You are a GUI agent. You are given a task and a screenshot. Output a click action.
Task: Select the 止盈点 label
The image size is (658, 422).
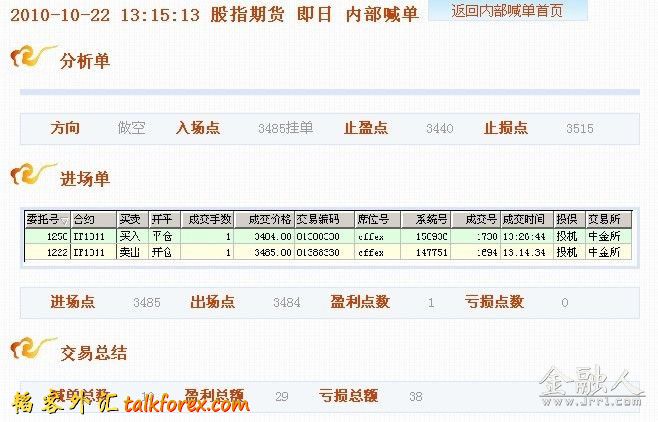point(366,128)
